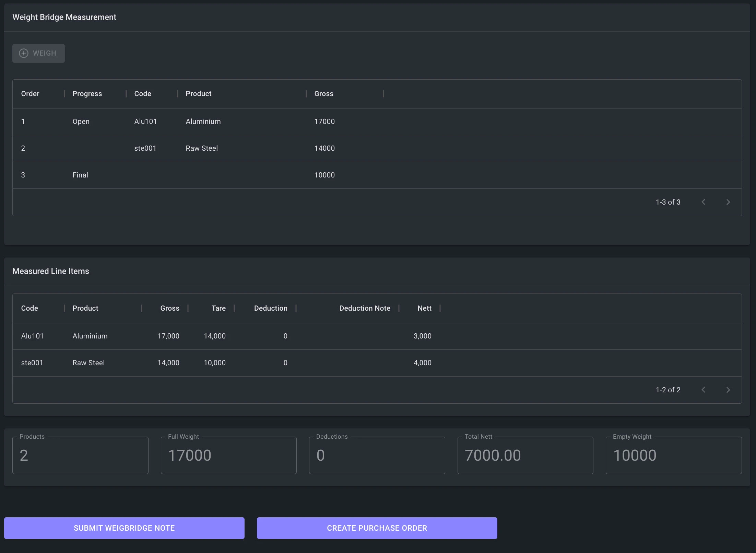756x553 pixels.
Task: Select Aluminium row with order 1
Action: (x=203, y=122)
